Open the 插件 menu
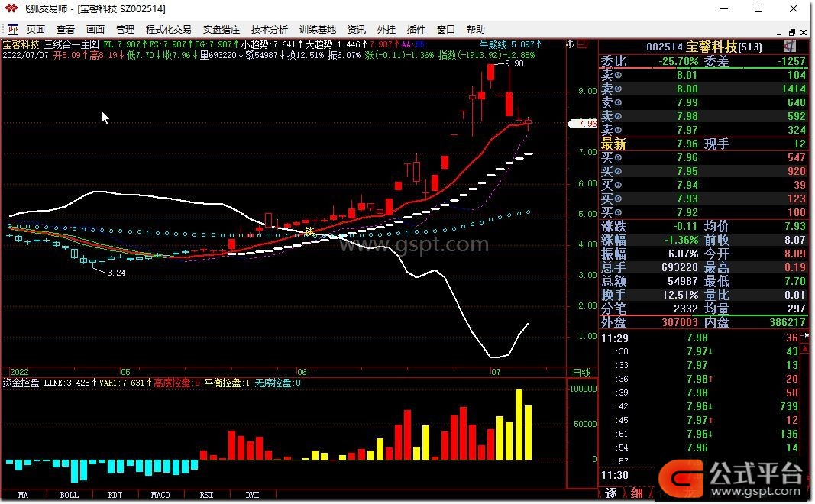The image size is (815, 504). click(416, 30)
